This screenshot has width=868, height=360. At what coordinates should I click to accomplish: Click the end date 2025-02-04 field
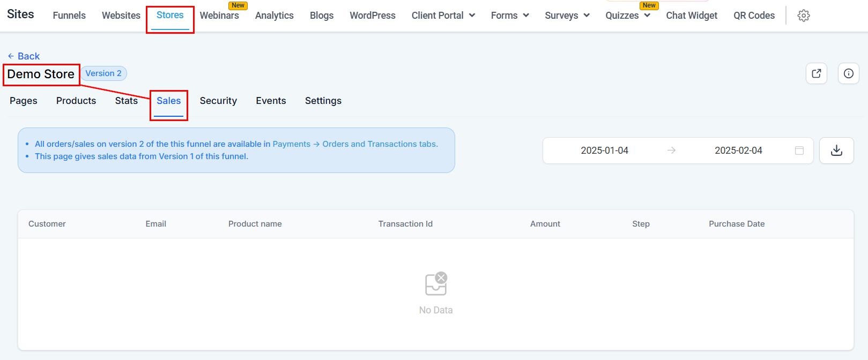tap(738, 151)
